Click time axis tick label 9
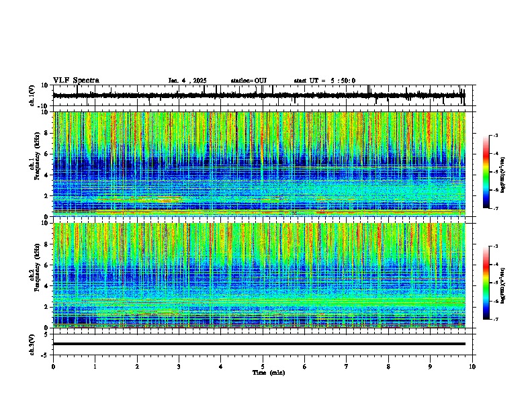The width and height of the screenshot is (532, 411). [x=430, y=367]
